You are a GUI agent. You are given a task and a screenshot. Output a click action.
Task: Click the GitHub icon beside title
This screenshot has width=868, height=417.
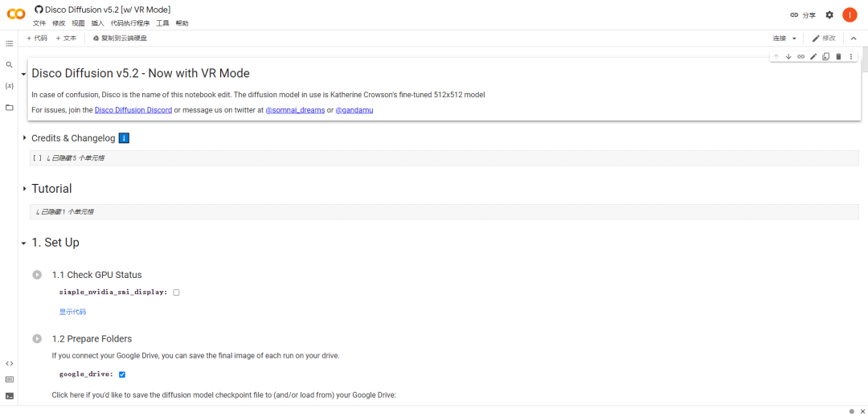tap(39, 10)
